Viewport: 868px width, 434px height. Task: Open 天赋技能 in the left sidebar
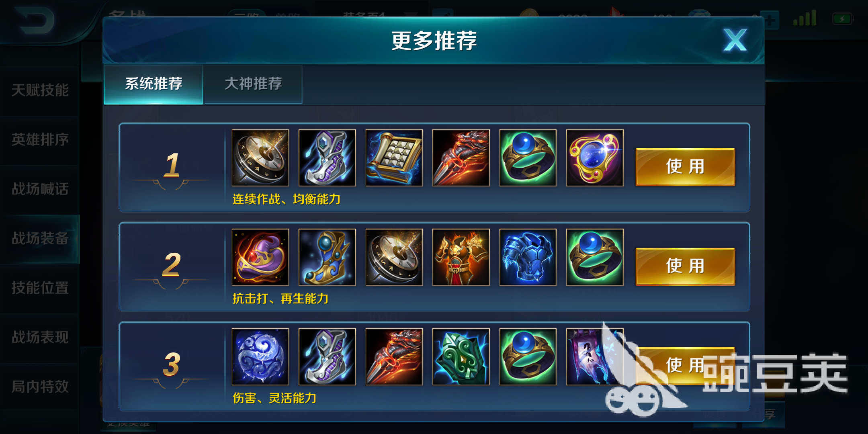(40, 90)
